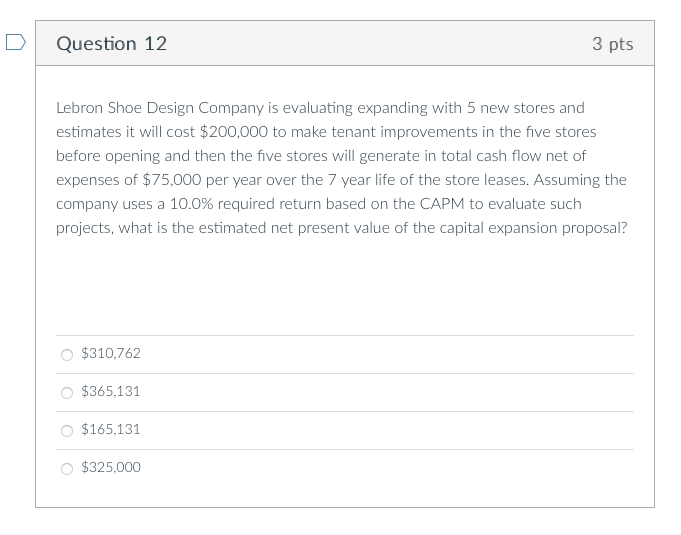Click the $365,131 answer label text
681x535 pixels.
pos(111,392)
